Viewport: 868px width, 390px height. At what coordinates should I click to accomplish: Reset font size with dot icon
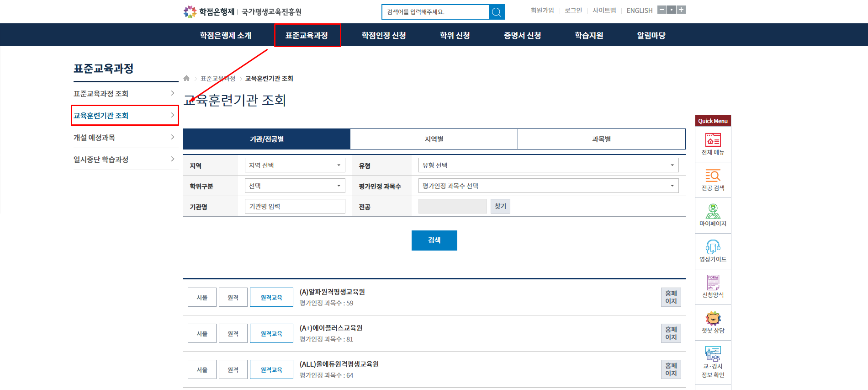[x=671, y=10]
